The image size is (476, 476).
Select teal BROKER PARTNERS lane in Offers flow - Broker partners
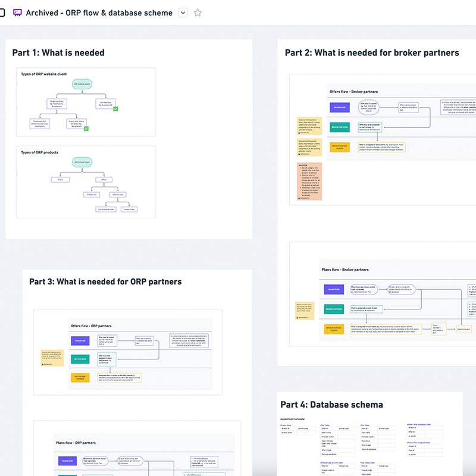[340, 127]
